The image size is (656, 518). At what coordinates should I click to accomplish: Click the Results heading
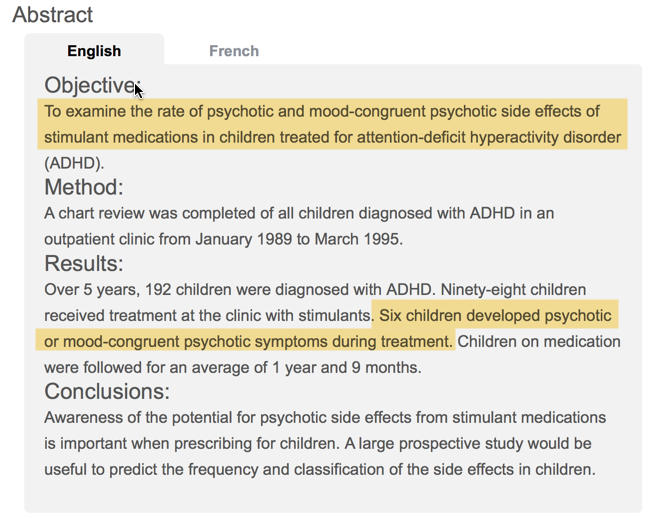83,264
